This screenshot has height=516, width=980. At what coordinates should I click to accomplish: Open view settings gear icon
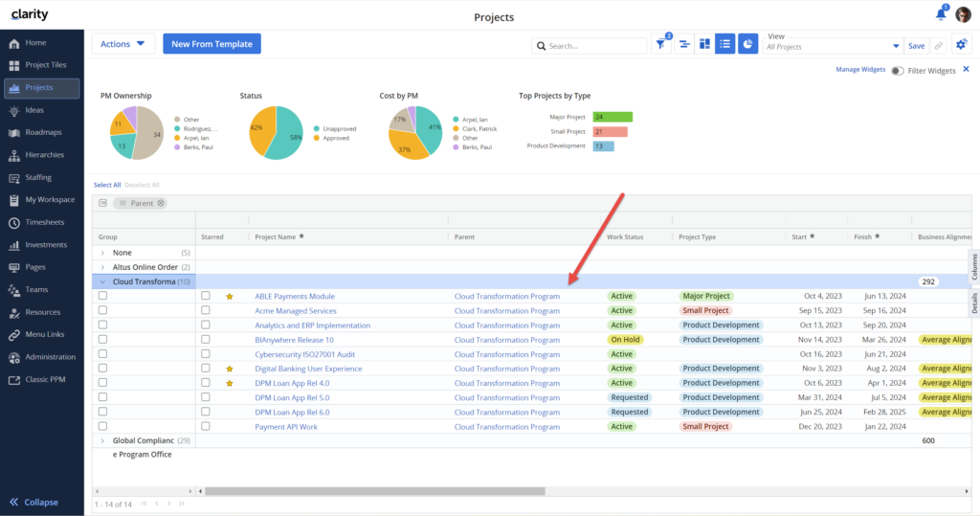(x=961, y=44)
